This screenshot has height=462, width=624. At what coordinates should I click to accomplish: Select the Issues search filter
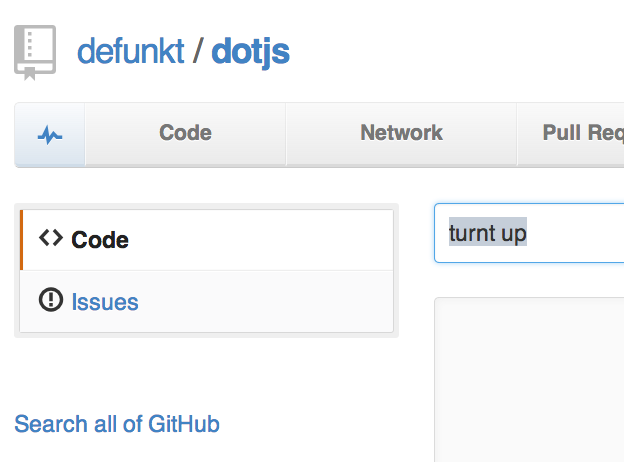coord(104,302)
